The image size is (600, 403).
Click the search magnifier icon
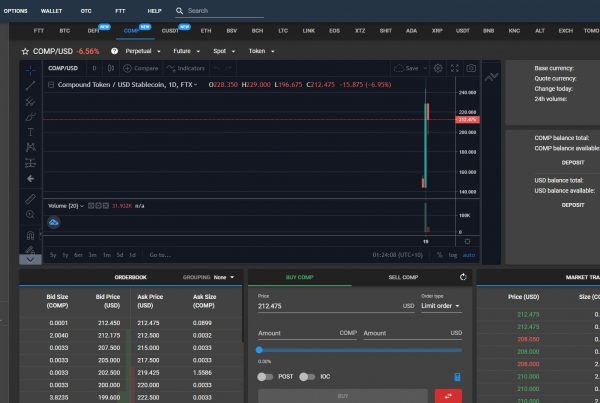pyautogui.click(x=179, y=11)
